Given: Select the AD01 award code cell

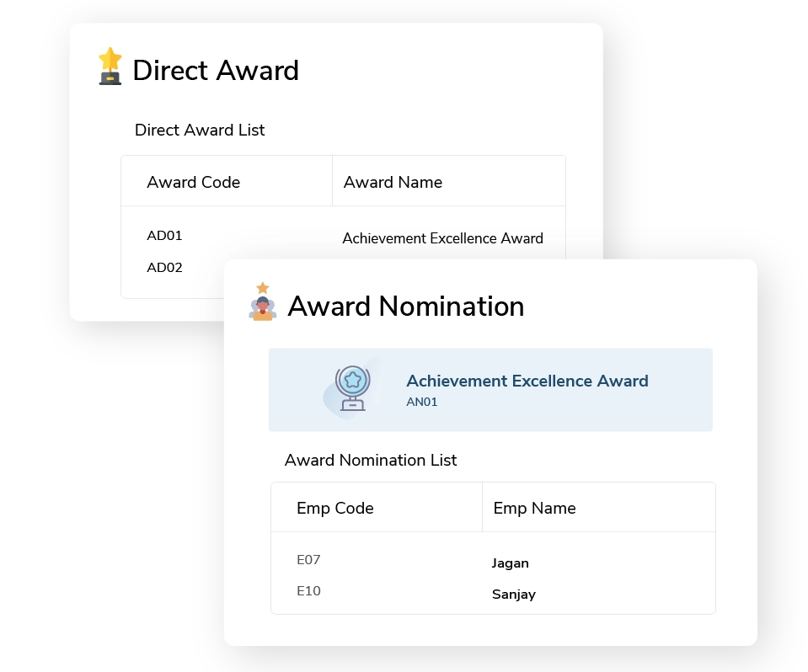Looking at the screenshot, I should pos(164,236).
